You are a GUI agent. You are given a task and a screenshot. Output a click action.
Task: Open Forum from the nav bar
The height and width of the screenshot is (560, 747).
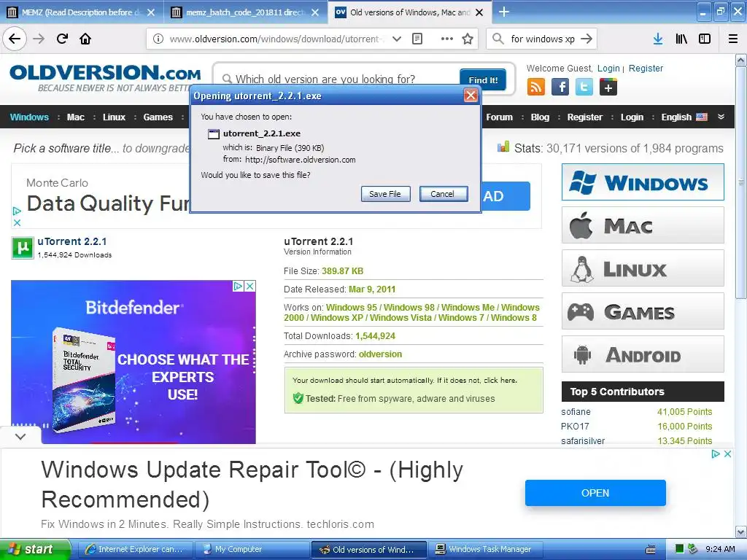point(499,117)
